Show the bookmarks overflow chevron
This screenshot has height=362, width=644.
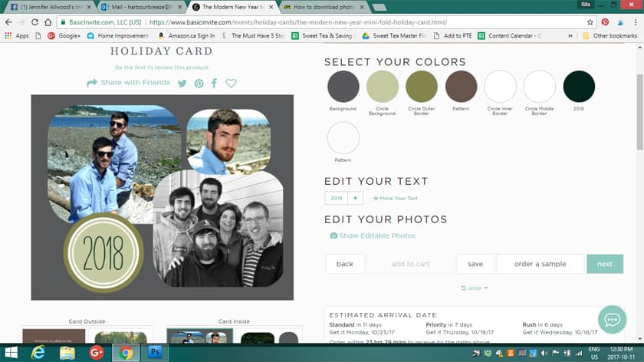click(570, 36)
